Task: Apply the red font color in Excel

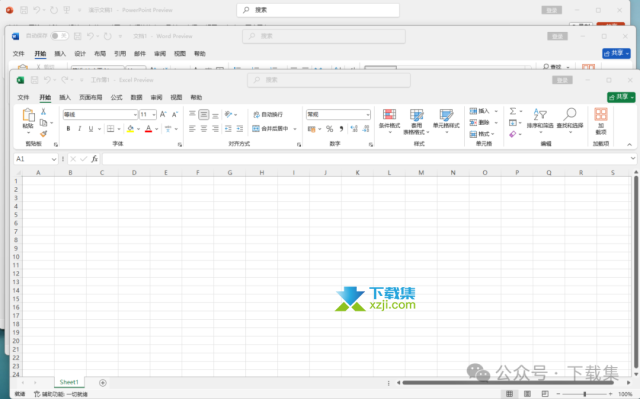Action: 149,129
